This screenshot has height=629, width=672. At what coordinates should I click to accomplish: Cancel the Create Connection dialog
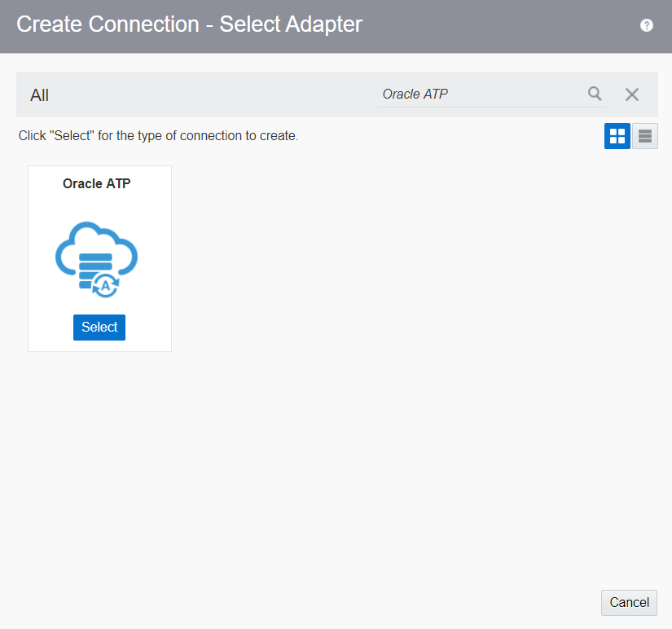(629, 602)
